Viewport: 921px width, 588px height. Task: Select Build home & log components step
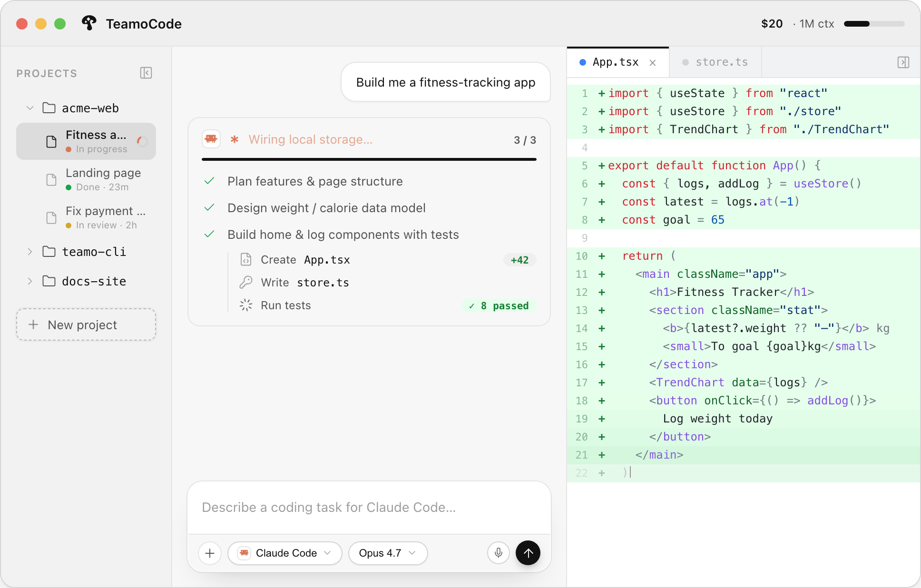coord(343,235)
